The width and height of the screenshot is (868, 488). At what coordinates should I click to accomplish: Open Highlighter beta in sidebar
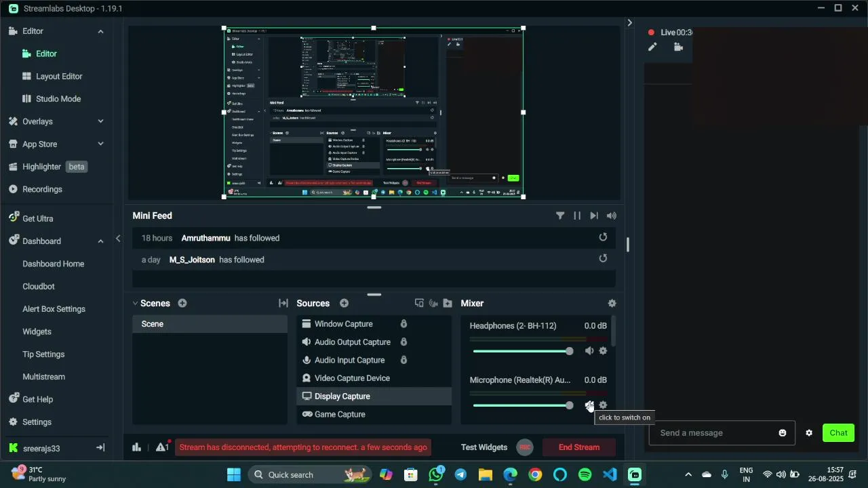tap(47, 167)
